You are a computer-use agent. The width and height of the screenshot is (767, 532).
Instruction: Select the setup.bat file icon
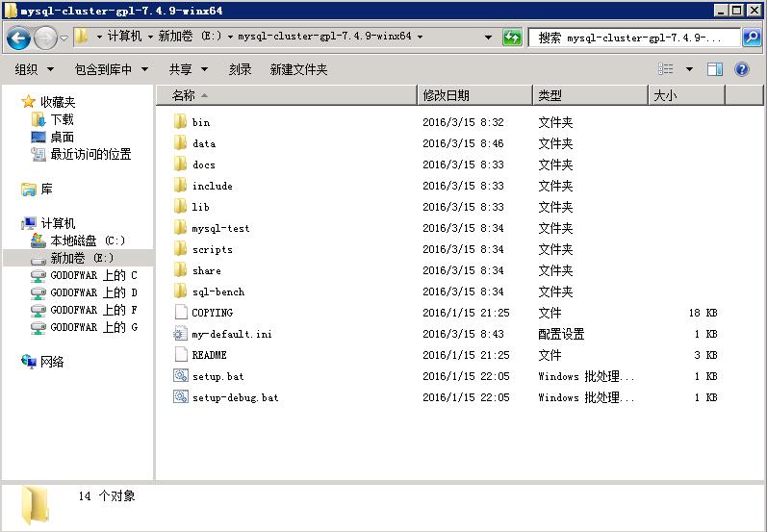(181, 375)
